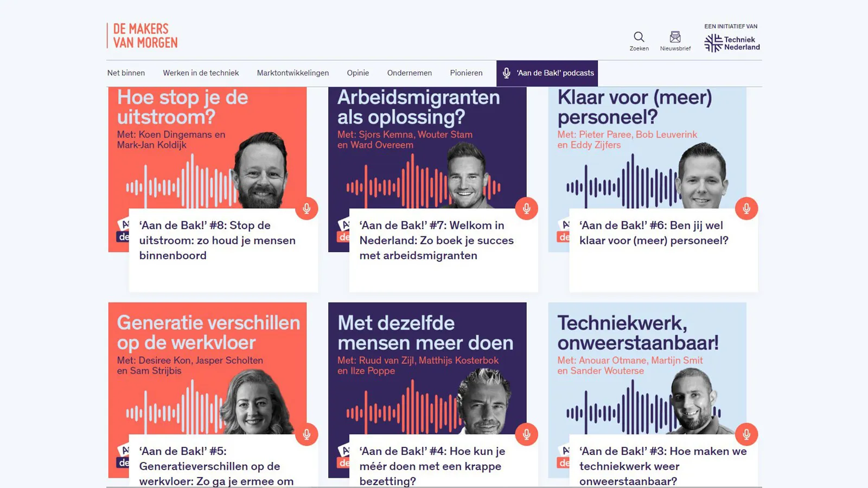Open the Zoeken search icon
This screenshot has height=488, width=868.
click(639, 36)
